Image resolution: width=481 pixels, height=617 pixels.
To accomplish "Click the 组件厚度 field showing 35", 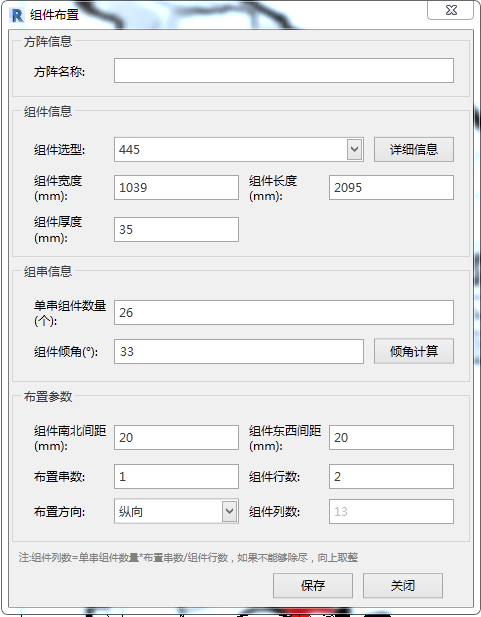I will 176,229.
